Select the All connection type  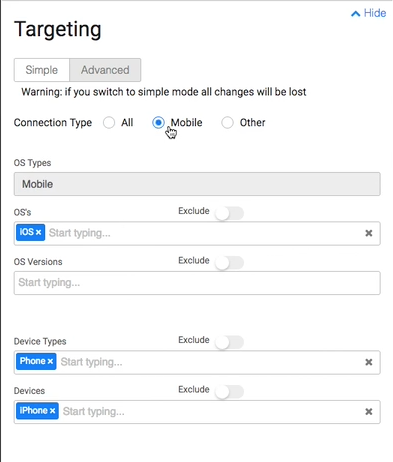tap(109, 123)
